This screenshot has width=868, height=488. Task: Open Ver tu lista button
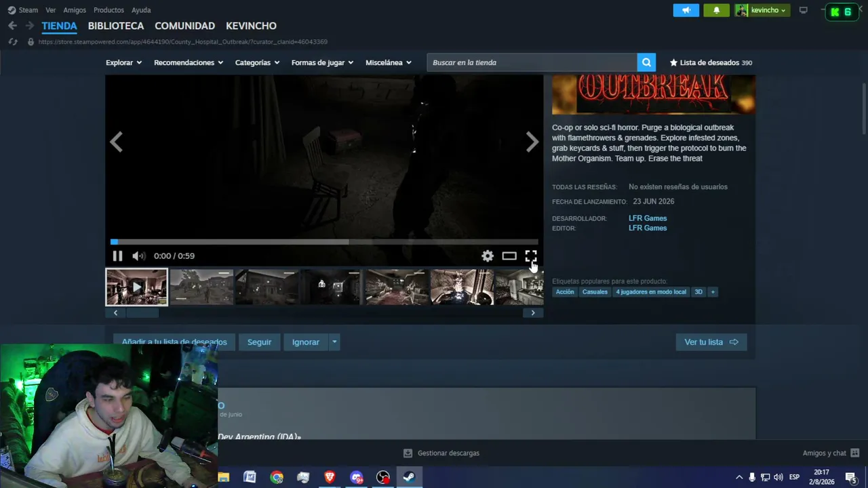(711, 342)
